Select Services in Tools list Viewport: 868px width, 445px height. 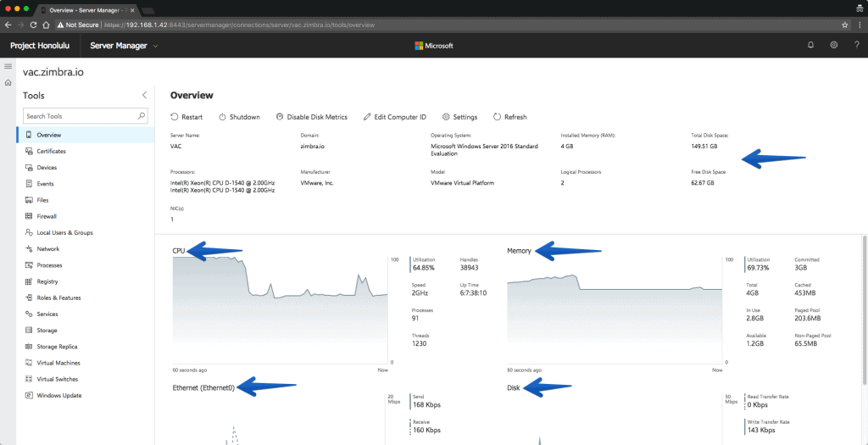(86, 314)
